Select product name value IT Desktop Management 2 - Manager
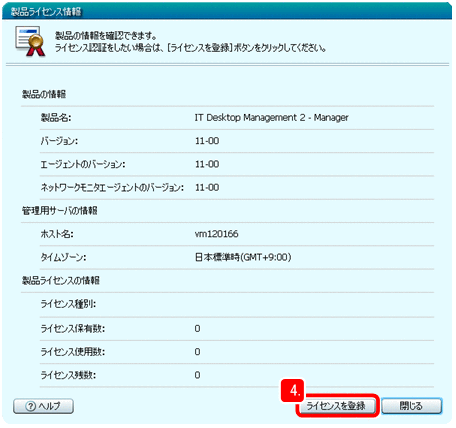456x428 pixels. click(271, 118)
